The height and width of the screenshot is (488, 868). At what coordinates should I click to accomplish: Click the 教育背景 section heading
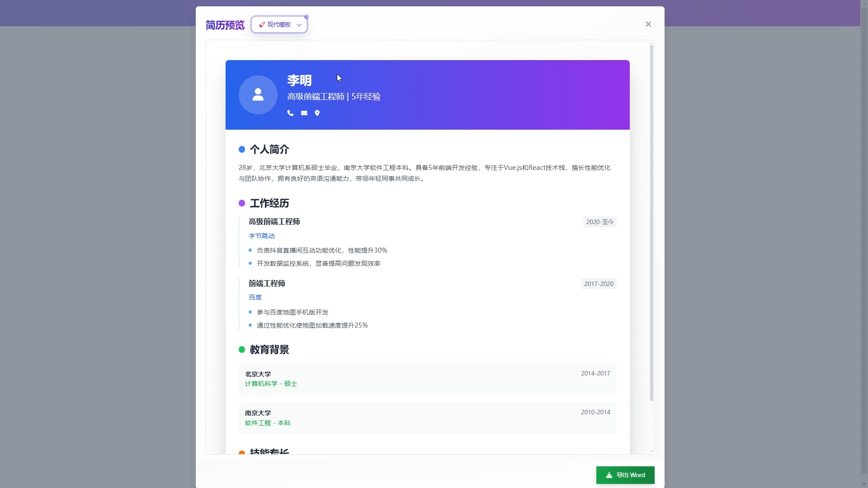(269, 350)
